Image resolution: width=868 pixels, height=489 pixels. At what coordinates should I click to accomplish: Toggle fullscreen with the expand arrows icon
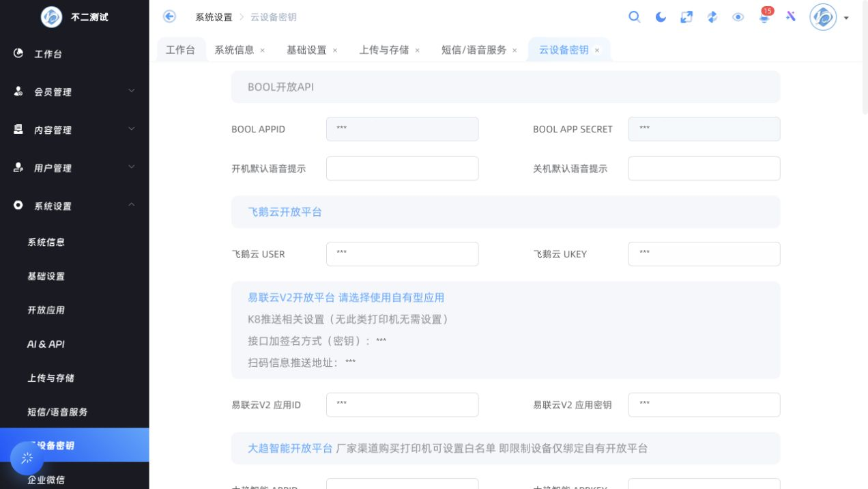click(x=686, y=17)
